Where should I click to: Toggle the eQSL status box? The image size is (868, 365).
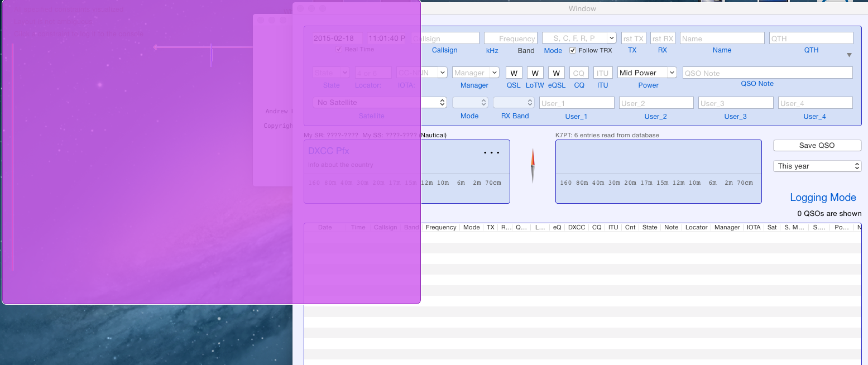click(556, 73)
